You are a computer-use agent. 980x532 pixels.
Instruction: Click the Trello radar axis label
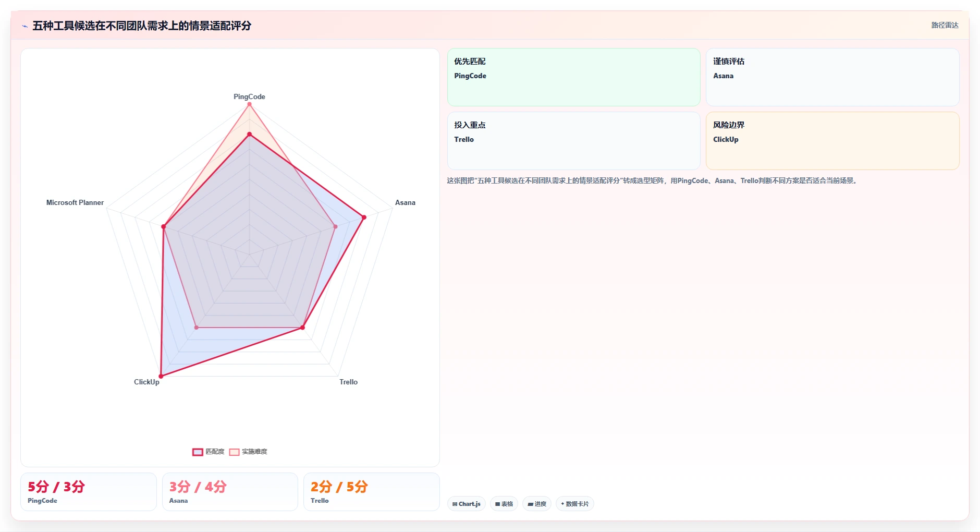pyautogui.click(x=348, y=382)
